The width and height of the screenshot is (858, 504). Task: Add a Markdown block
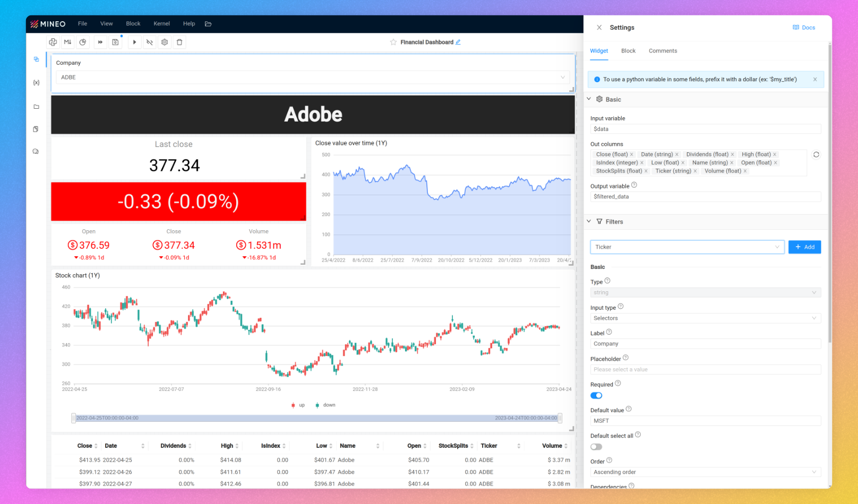coord(67,42)
